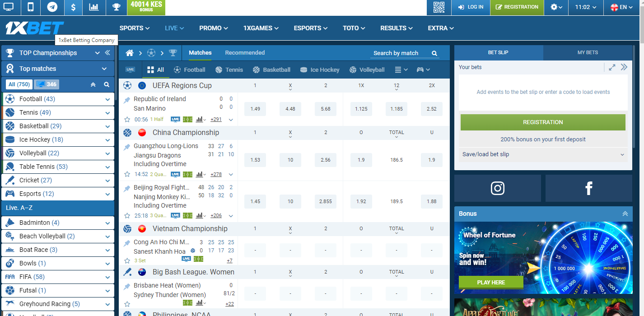The width and height of the screenshot is (644, 316).
Task: Click the breadcrumb football icon
Action: click(x=151, y=53)
